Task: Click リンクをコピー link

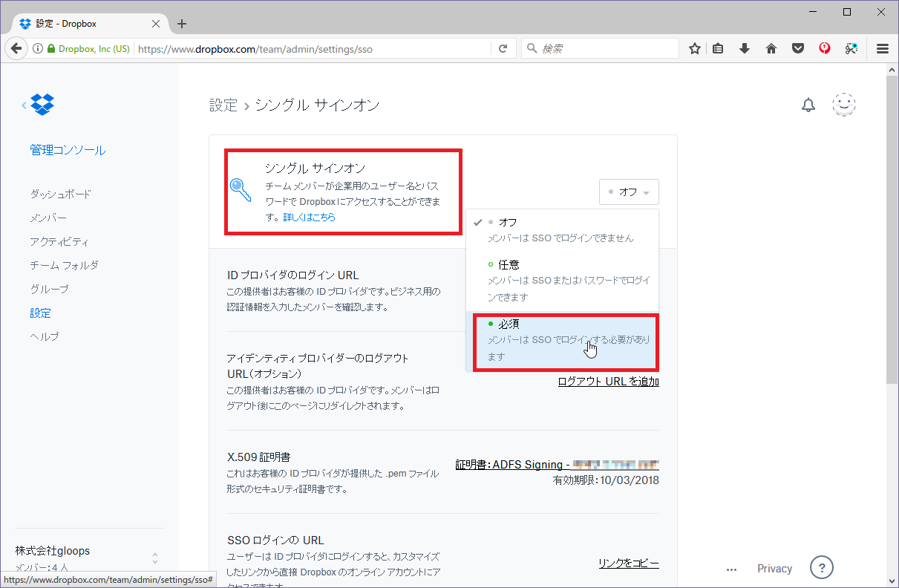Action: [629, 563]
